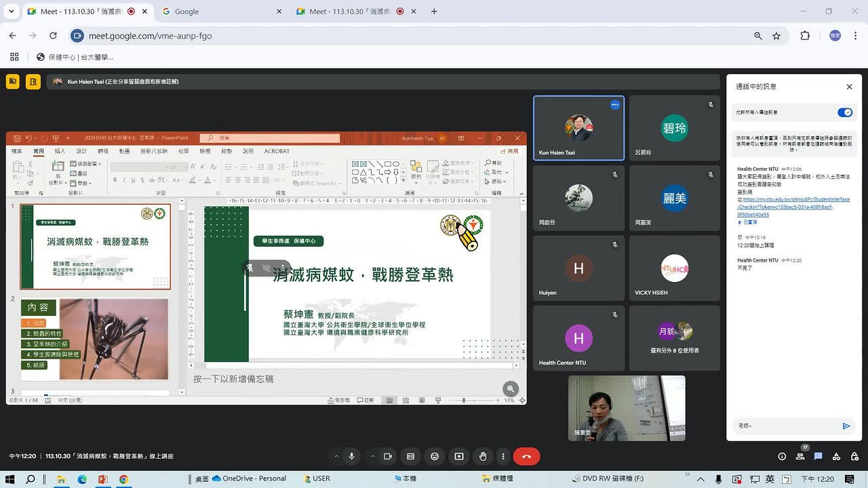
Task: Open the 檔案 File menu in PowerPoint
Action: pyautogui.click(x=17, y=151)
